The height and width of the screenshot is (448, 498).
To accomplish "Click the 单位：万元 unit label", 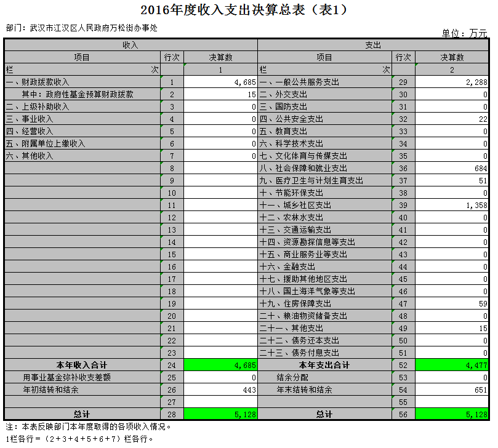I will pyautogui.click(x=464, y=33).
